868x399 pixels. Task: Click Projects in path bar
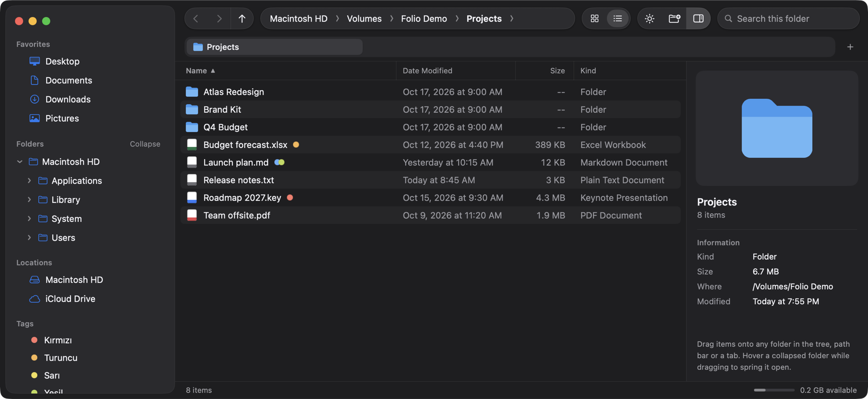click(484, 18)
